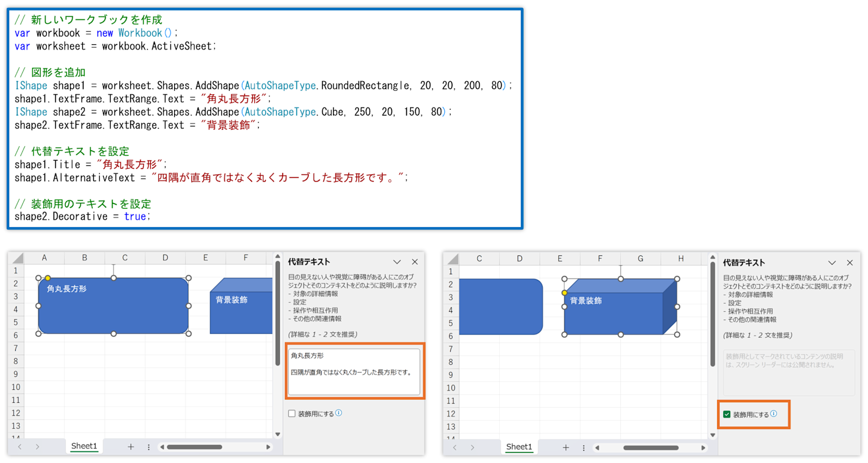Select the Sheet1 tab in left window
Image resolution: width=868 pixels, height=463 pixels.
[x=84, y=446]
